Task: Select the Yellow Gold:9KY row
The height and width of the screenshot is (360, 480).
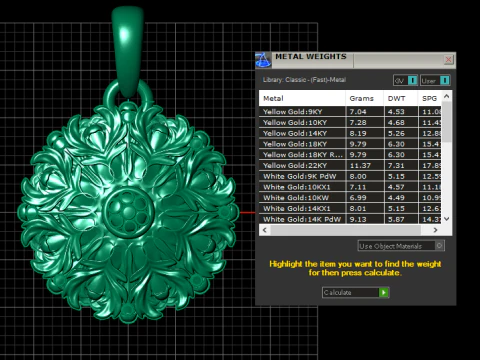Action: tap(350, 112)
